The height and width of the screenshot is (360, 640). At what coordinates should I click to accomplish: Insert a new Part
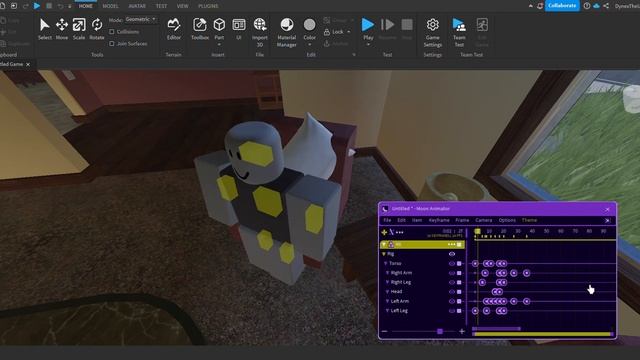coord(219,29)
